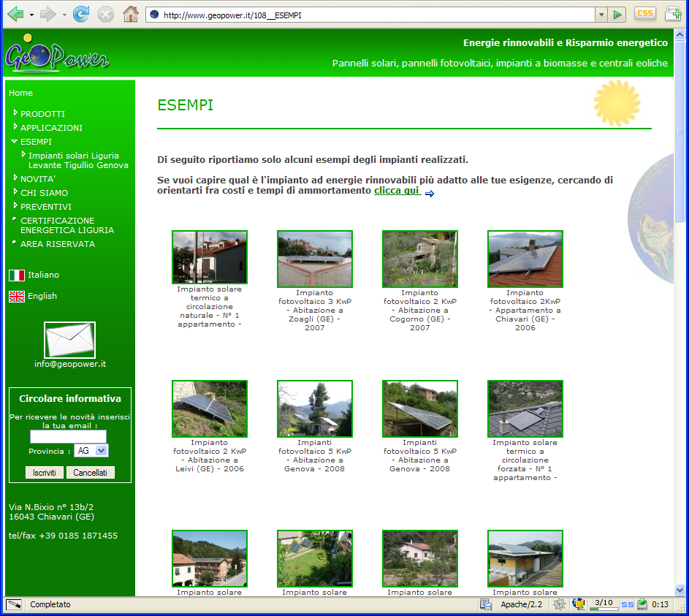Click the 'Completato' status text
The image size is (689, 616).
pyautogui.click(x=50, y=604)
